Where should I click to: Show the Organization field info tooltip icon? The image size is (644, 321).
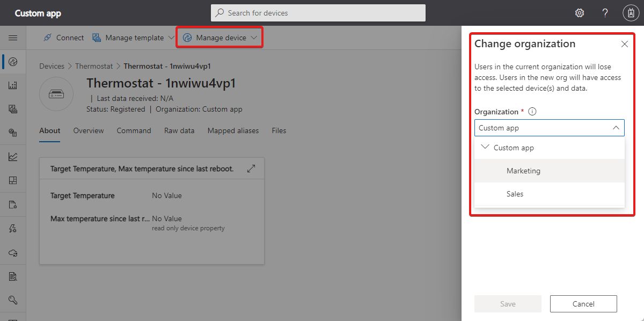point(532,112)
